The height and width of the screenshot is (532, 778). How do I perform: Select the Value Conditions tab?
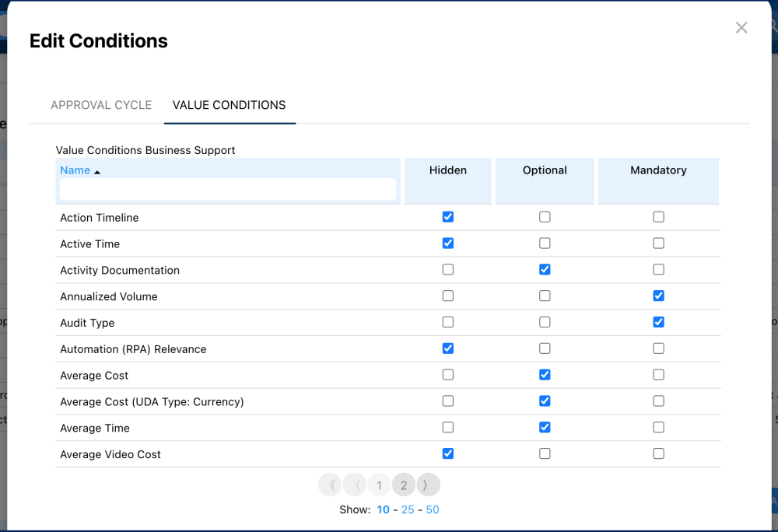pos(229,105)
